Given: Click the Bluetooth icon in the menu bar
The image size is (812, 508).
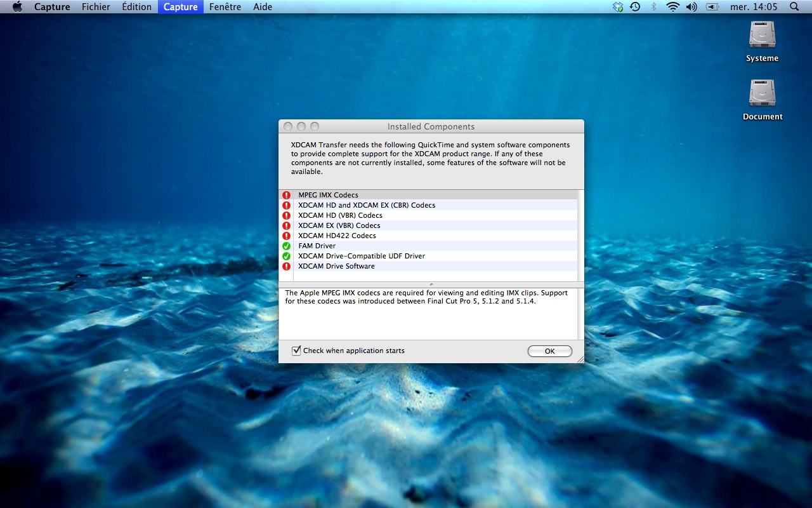Looking at the screenshot, I should [x=653, y=7].
